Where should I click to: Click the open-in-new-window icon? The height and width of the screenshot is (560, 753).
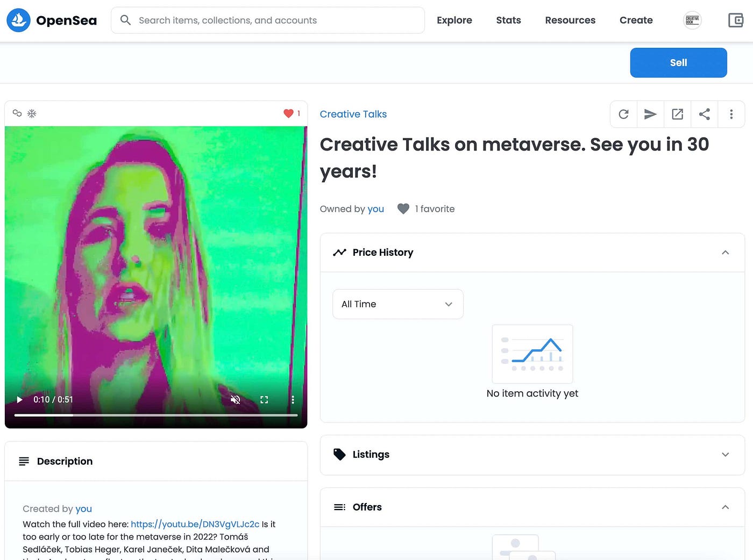click(677, 114)
